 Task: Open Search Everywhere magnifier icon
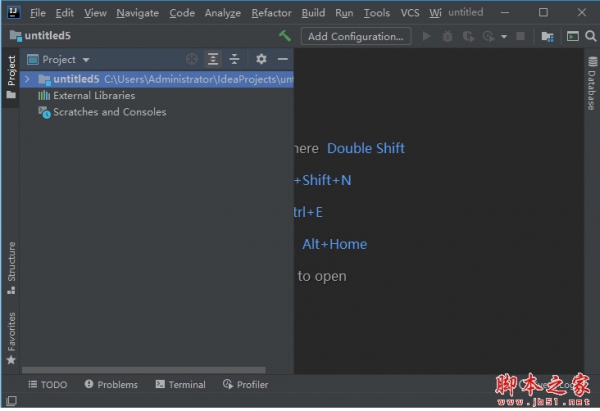coord(591,36)
